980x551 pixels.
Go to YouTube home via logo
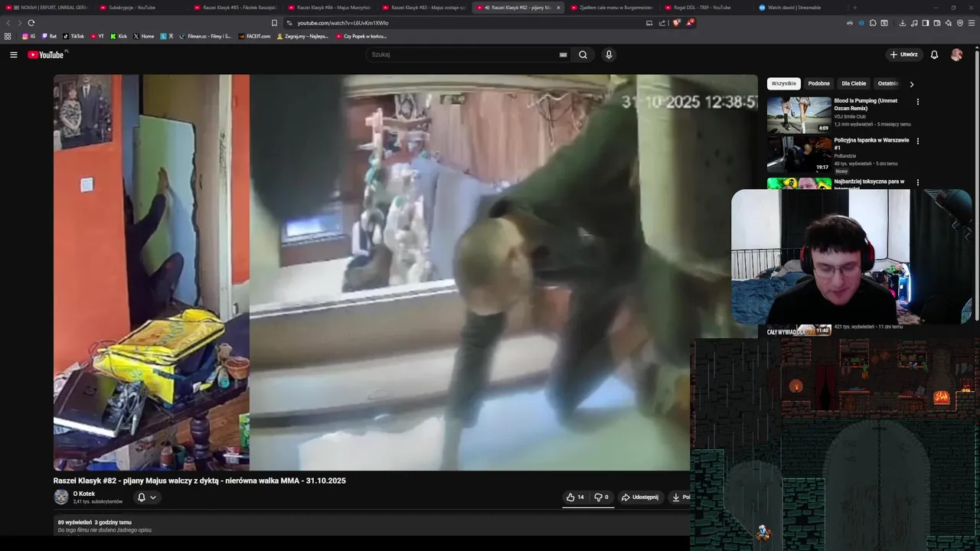[47, 54]
